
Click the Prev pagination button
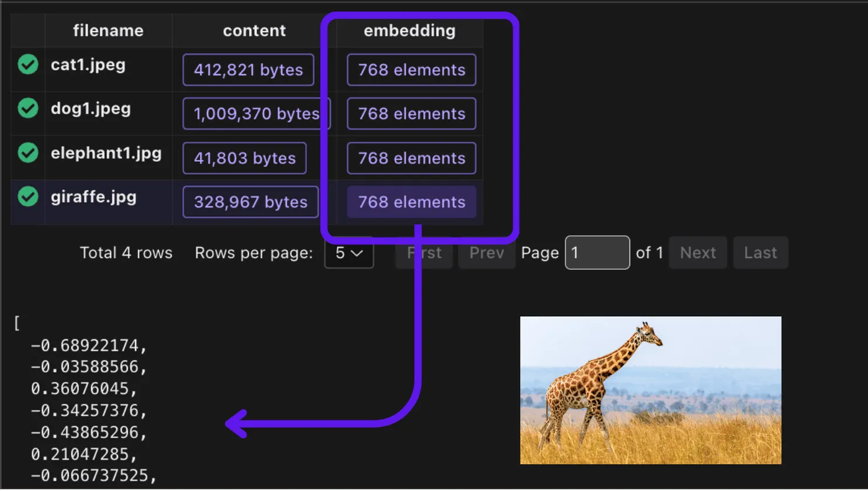coord(487,253)
